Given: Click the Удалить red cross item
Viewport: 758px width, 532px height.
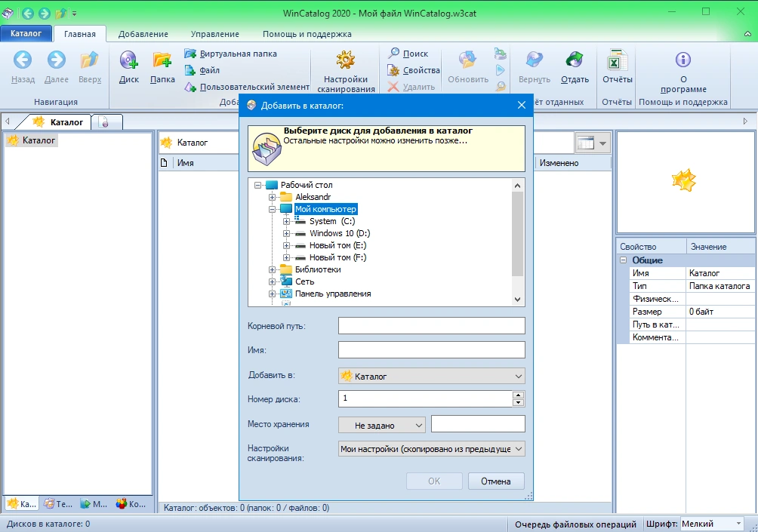Looking at the screenshot, I should [411, 87].
